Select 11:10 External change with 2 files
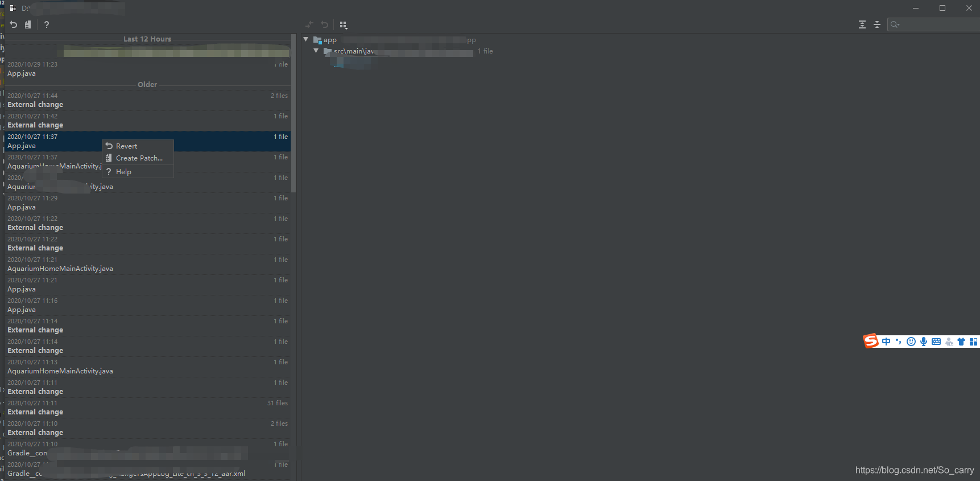This screenshot has width=980, height=481. click(147, 428)
